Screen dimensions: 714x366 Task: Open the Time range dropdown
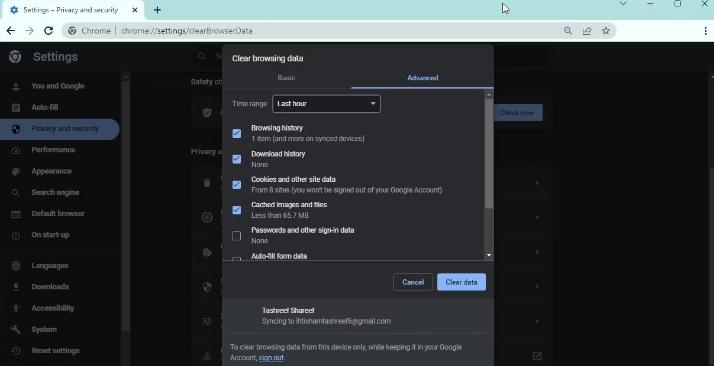326,104
